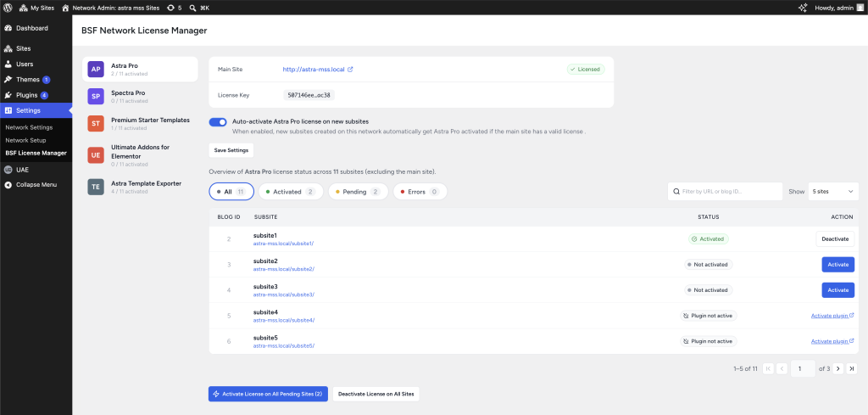Select Astra Template Exporter TE icon
The width and height of the screenshot is (868, 415).
tap(96, 187)
